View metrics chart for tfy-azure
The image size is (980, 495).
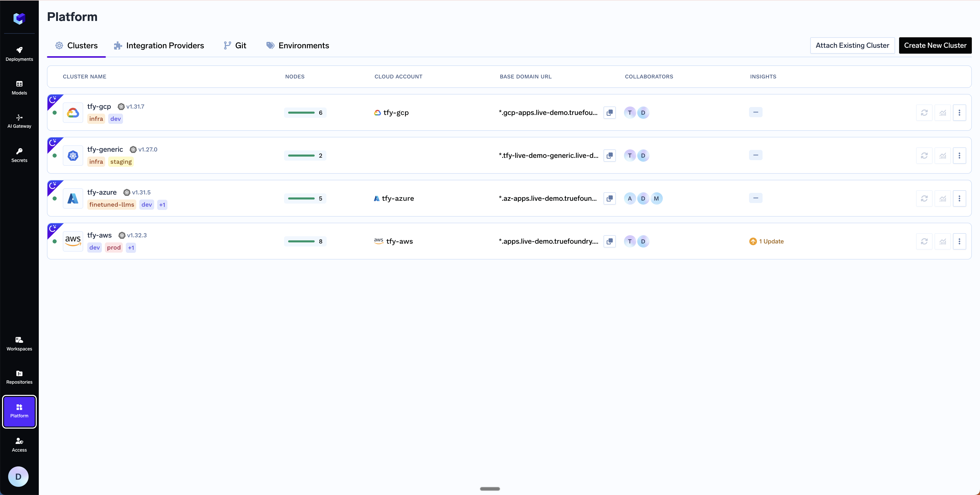click(943, 198)
